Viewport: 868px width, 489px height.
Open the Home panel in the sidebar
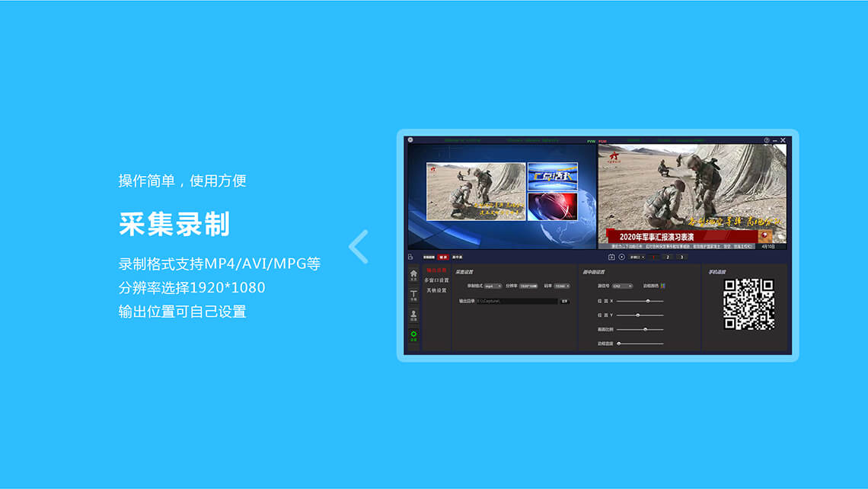coord(413,275)
